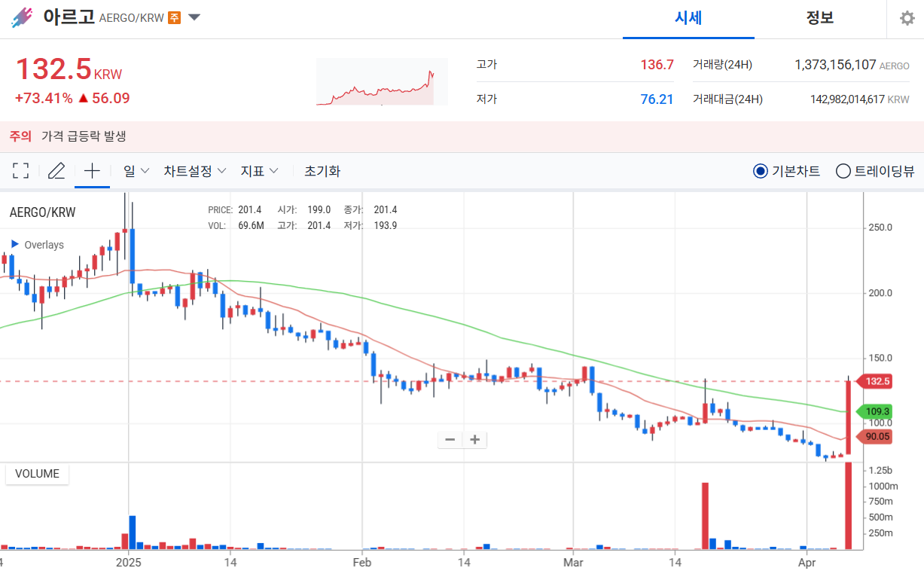924x574 pixels.
Task: Zoom out the chart with minus button
Action: [x=450, y=440]
